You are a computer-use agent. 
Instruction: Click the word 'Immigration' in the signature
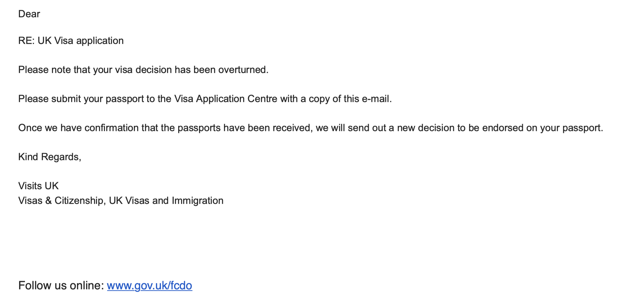pos(198,201)
